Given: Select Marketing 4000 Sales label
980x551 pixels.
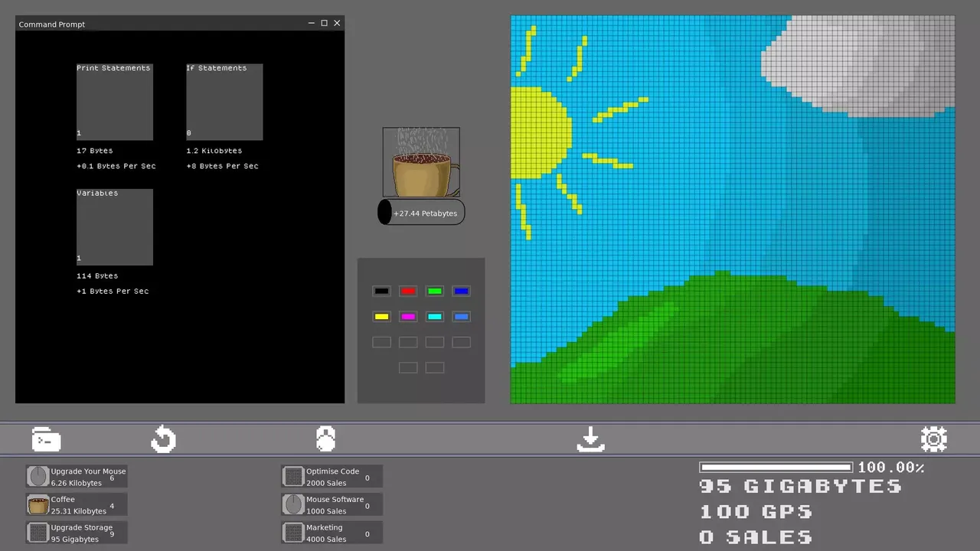Looking at the screenshot, I should pyautogui.click(x=326, y=533).
